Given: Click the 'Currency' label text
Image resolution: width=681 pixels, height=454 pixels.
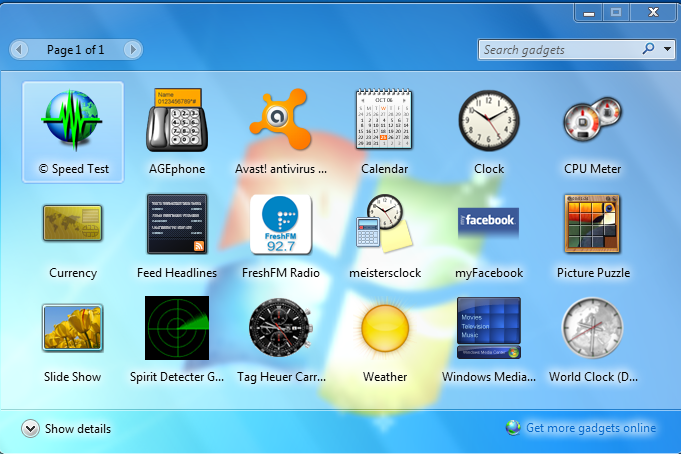Looking at the screenshot, I should pyautogui.click(x=73, y=273).
